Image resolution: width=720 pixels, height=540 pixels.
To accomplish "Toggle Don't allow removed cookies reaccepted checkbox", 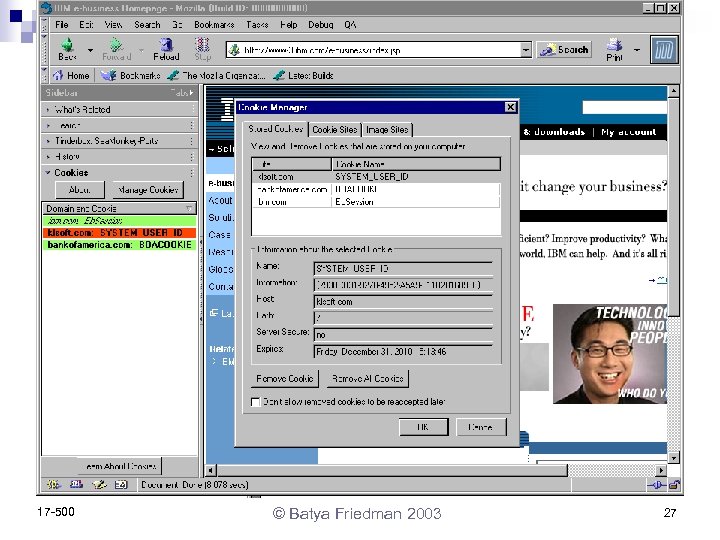I will point(255,402).
